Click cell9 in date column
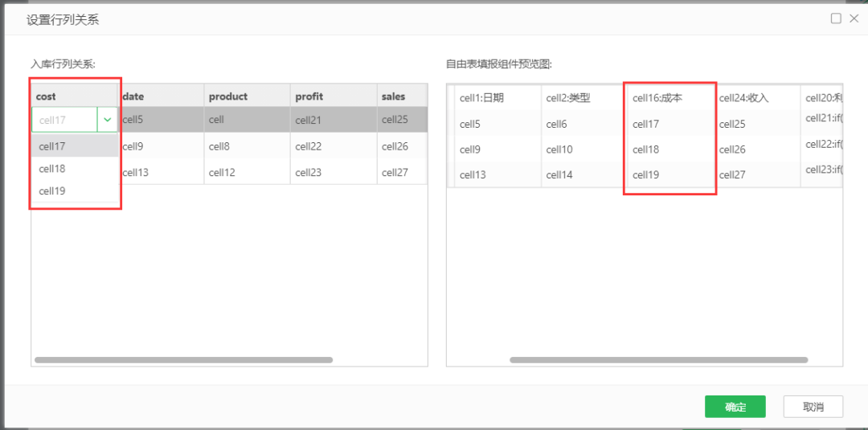This screenshot has height=430, width=868. (161, 146)
